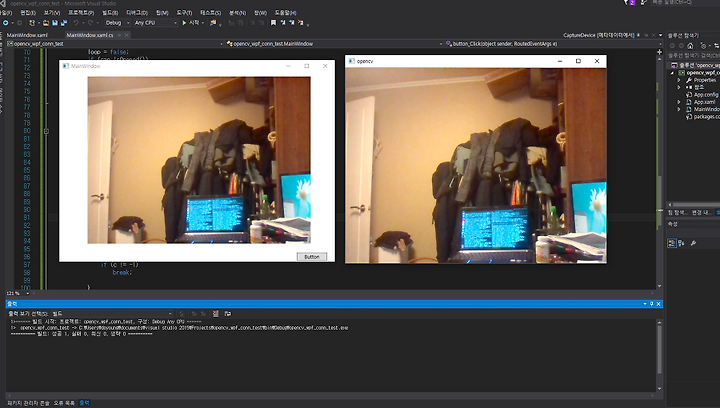The image size is (720, 408).
Task: Start debugging with green play button
Action: (184, 22)
